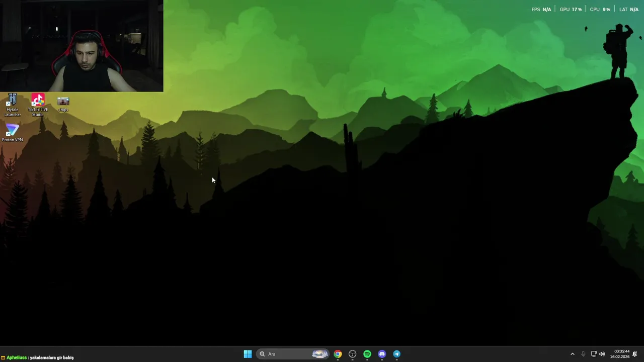The height and width of the screenshot is (362, 644).
Task: Open Discord from the taskbar
Action: (x=382, y=354)
